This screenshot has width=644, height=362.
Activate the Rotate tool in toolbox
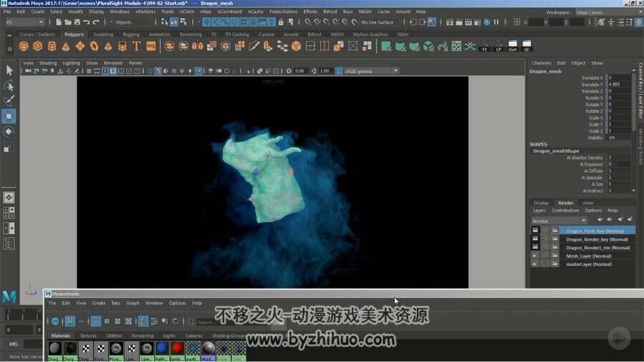9,132
